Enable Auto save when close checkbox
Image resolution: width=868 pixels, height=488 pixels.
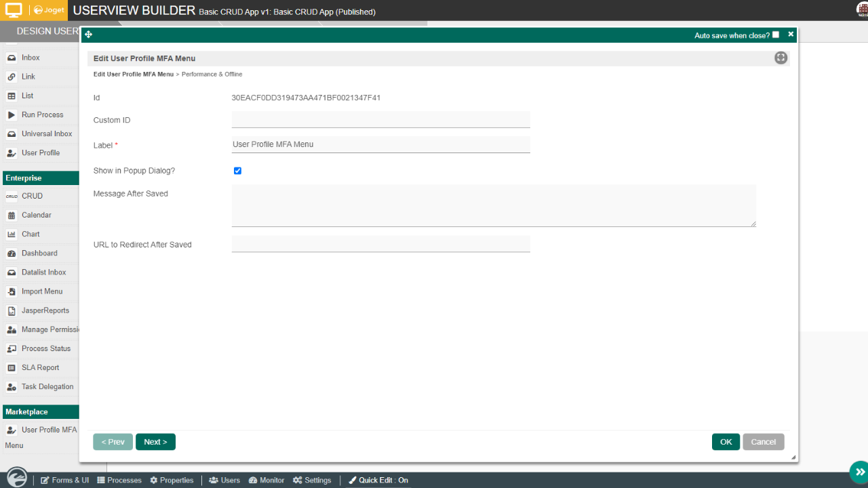click(776, 35)
